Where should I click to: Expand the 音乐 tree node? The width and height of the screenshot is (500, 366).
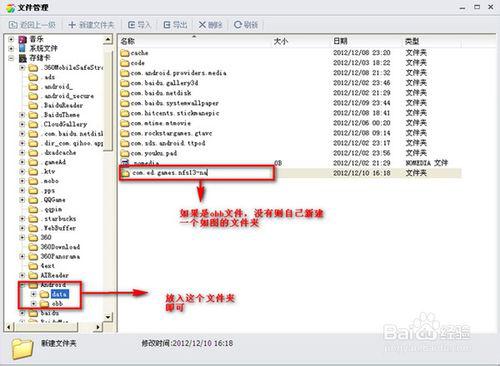[x=11, y=39]
